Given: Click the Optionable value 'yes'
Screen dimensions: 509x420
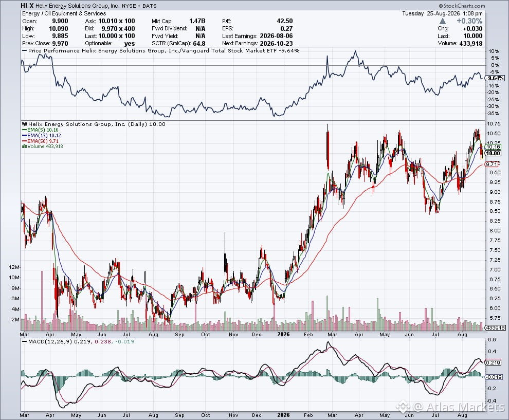Looking at the screenshot, I should tap(130, 44).
